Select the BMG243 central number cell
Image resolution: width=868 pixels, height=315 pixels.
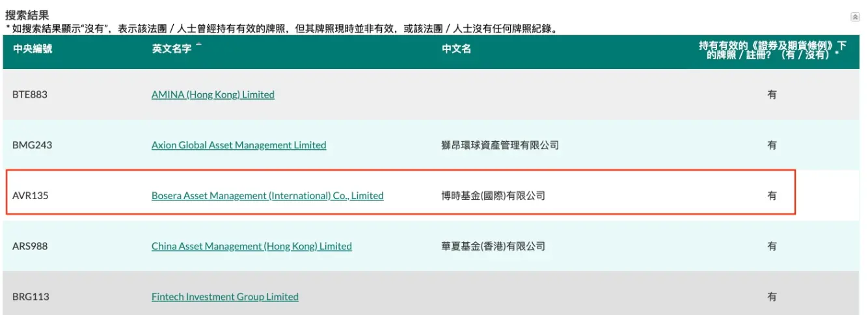point(32,145)
